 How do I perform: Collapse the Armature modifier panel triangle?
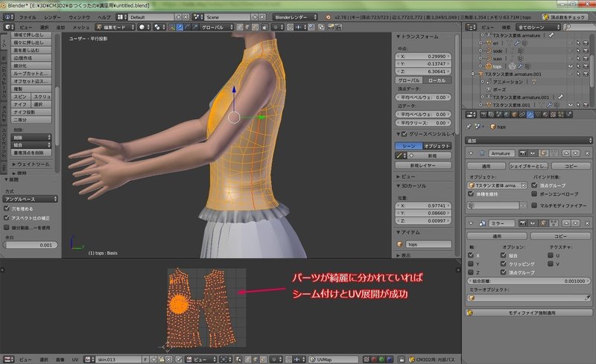point(471,153)
